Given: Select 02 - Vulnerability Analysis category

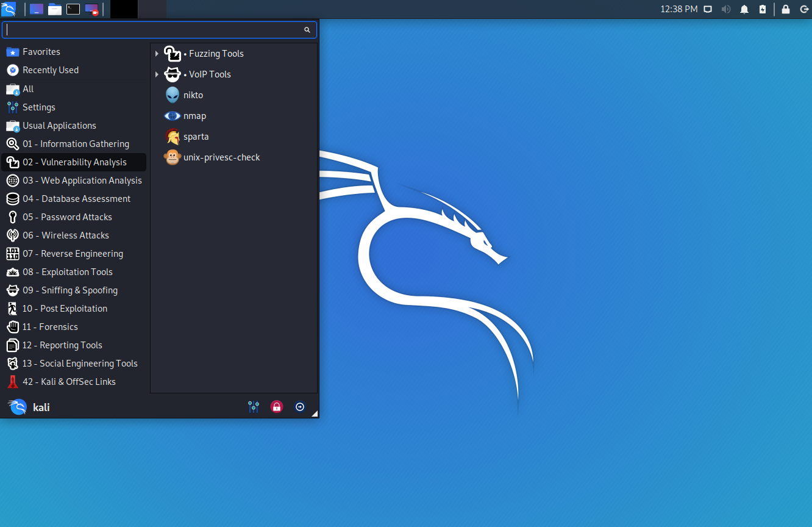Looking at the screenshot, I should pos(74,162).
